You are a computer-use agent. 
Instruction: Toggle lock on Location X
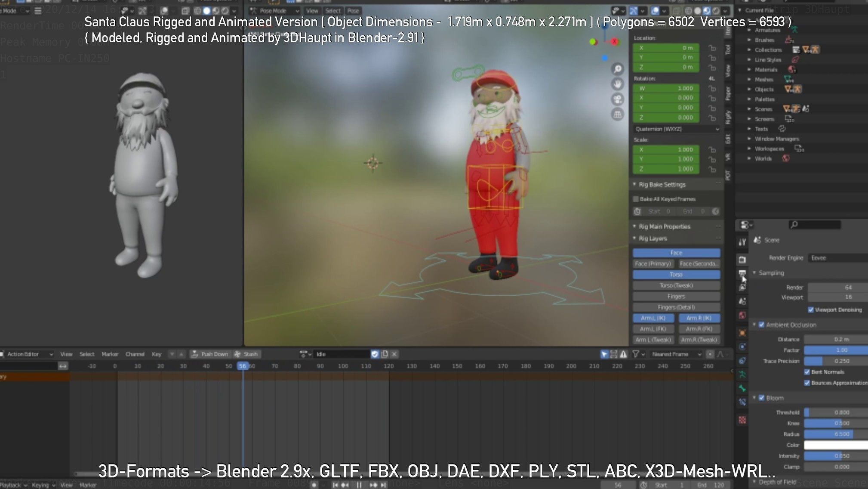(x=712, y=48)
